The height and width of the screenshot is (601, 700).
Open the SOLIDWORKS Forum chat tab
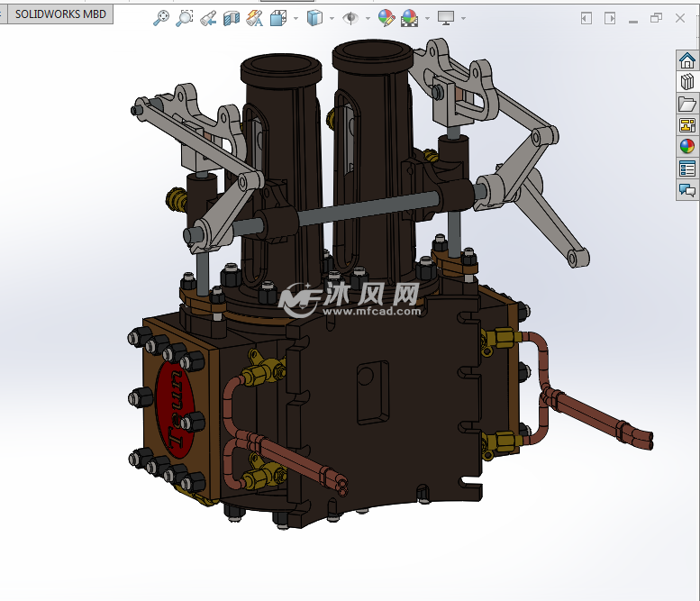click(687, 190)
